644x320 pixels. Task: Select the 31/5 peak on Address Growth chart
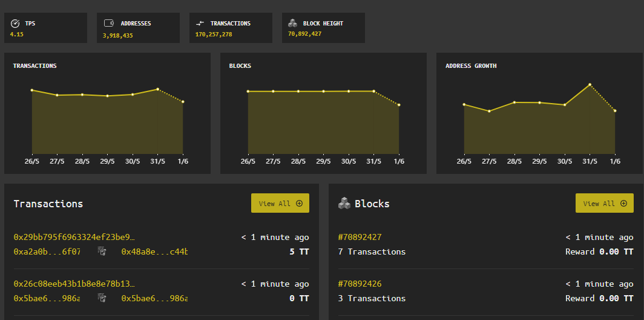tap(590, 85)
